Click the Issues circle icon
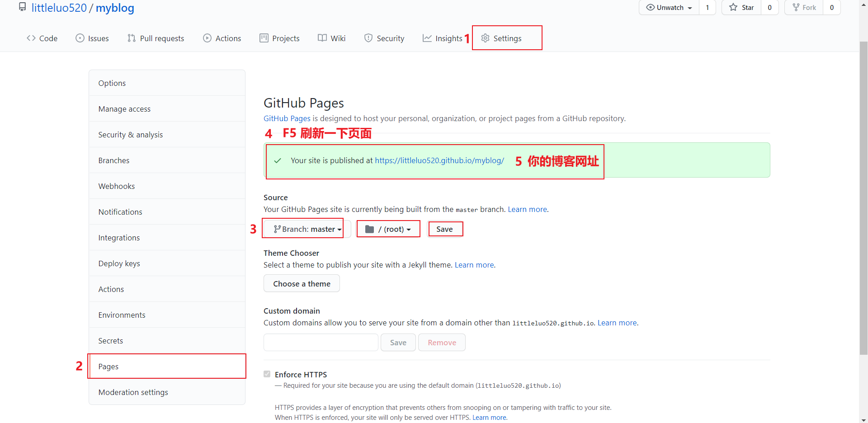The width and height of the screenshot is (868, 423). [x=80, y=38]
